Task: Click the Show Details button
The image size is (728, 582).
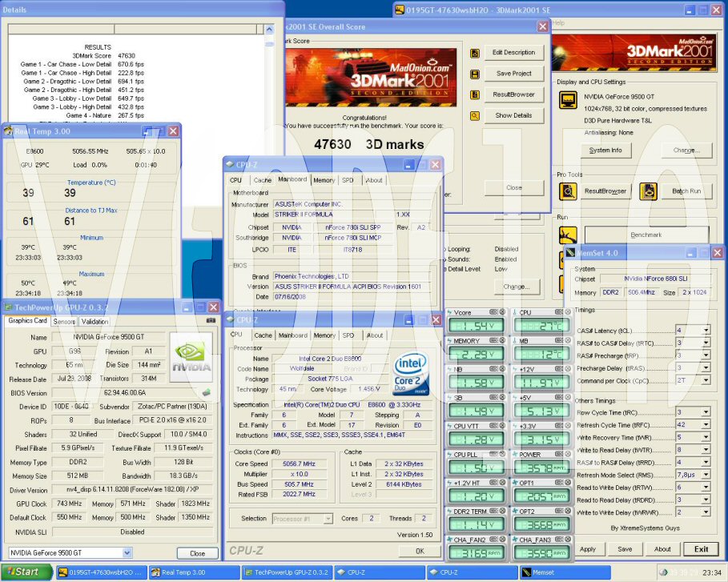Action: (513, 115)
